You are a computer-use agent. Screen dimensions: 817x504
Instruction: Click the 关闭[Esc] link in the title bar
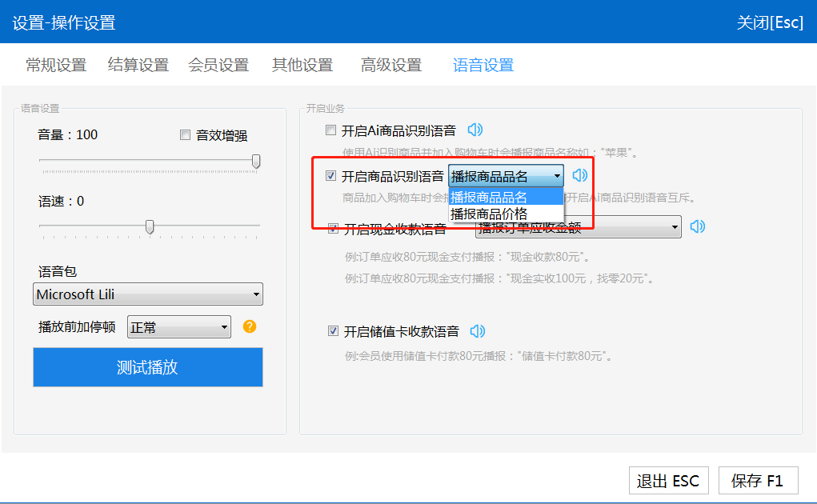pos(770,22)
